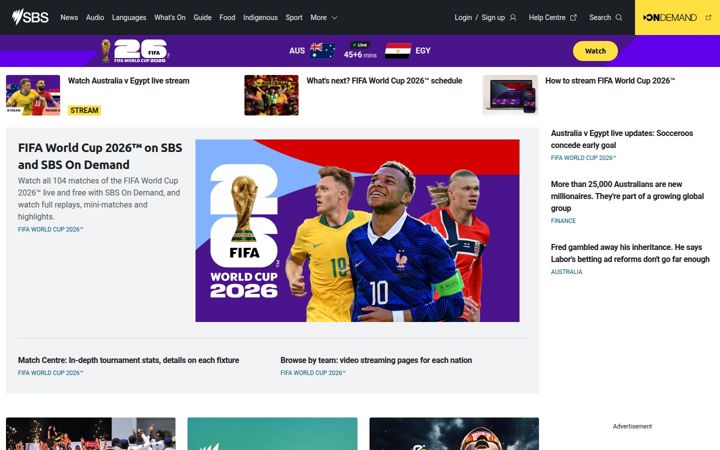Click the Australian flag in the score banner
This screenshot has height=450, width=720.
[x=322, y=51]
